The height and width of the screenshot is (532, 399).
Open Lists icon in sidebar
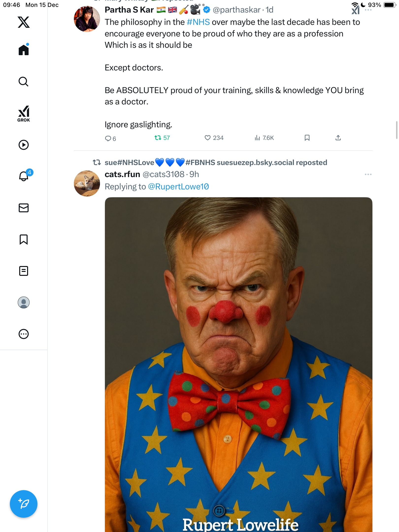click(24, 271)
